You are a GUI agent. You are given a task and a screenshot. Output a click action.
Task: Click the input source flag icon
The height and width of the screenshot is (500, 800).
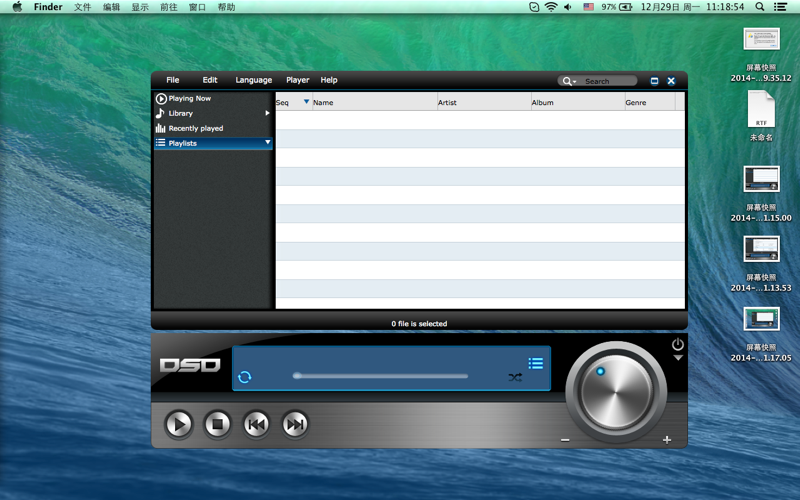tap(589, 7)
